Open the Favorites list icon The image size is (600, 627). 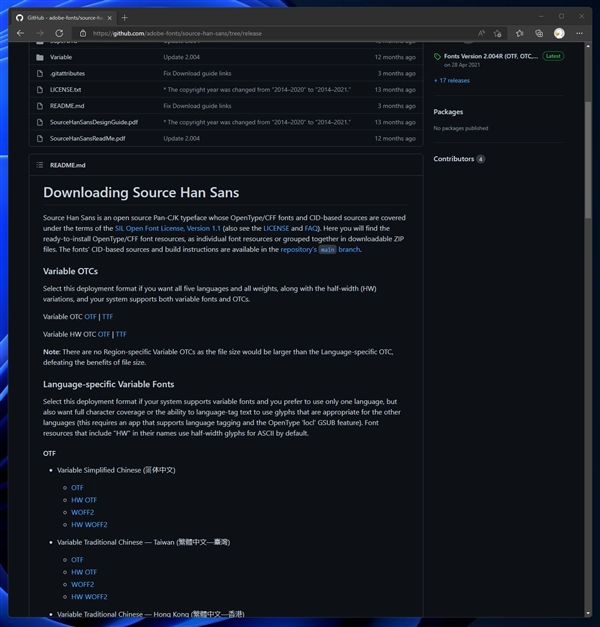520,33
